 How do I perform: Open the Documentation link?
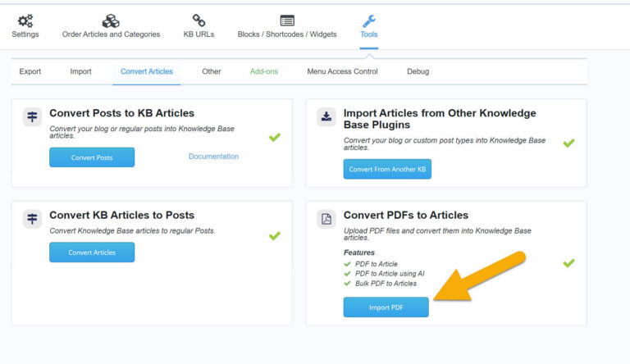point(213,157)
